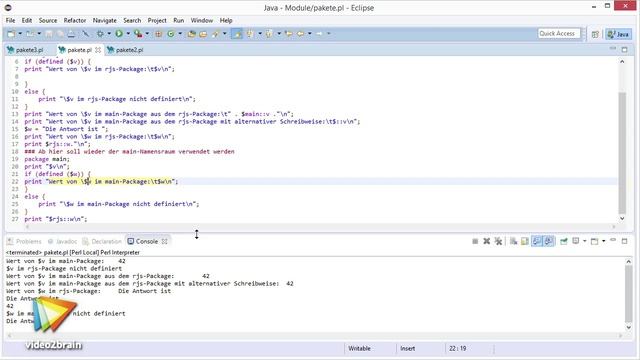Click the Display Selected Console icon
Viewport: 640px width, 360px height.
(576, 242)
